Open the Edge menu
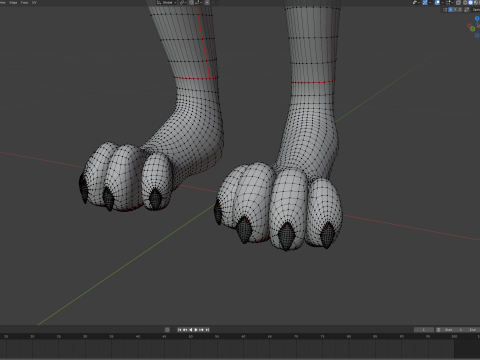The height and width of the screenshot is (360, 480). 13,2
